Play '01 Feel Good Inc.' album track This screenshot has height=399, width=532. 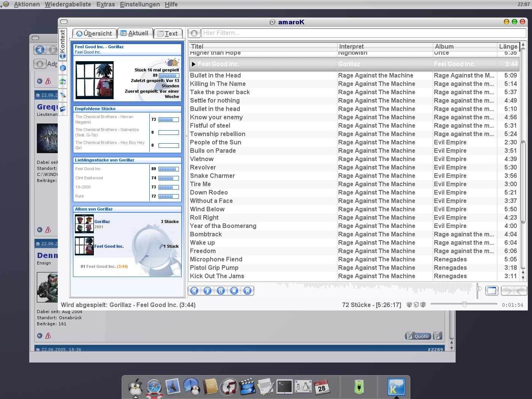(x=104, y=266)
